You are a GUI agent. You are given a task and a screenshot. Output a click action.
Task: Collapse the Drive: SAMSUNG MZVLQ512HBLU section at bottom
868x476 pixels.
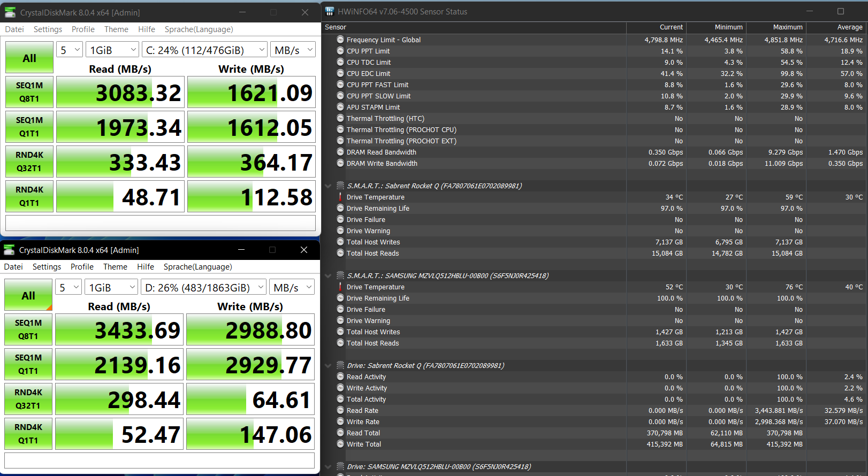(328, 466)
